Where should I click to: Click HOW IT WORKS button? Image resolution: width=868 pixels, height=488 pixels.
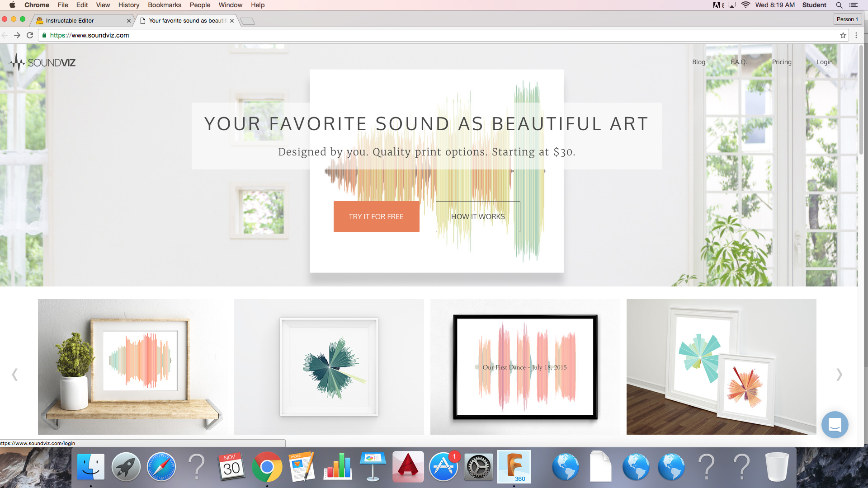point(477,216)
